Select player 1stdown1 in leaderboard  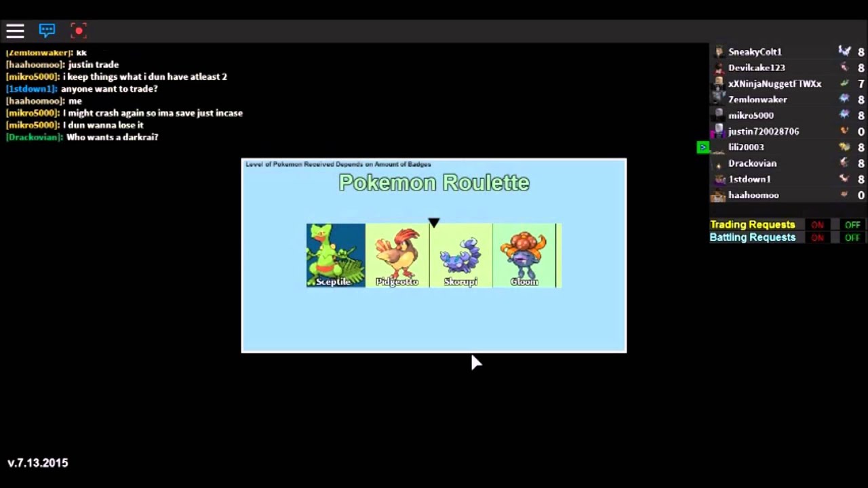[749, 179]
